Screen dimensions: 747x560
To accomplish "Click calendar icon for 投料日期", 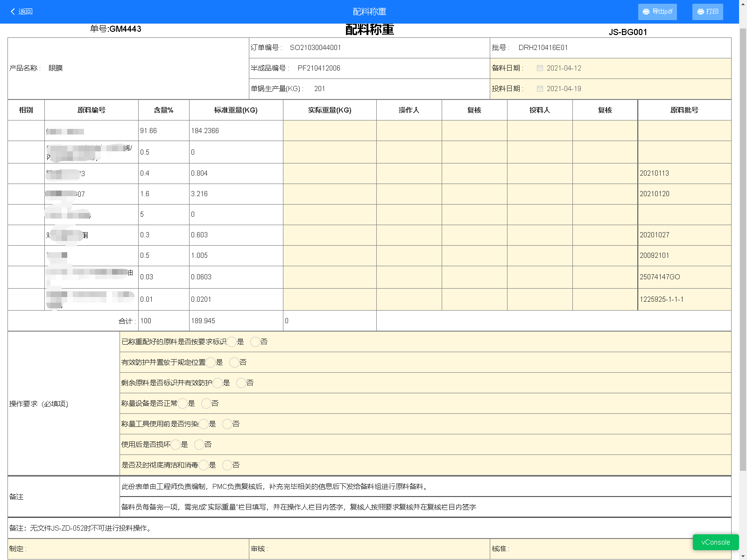I will tap(540, 89).
